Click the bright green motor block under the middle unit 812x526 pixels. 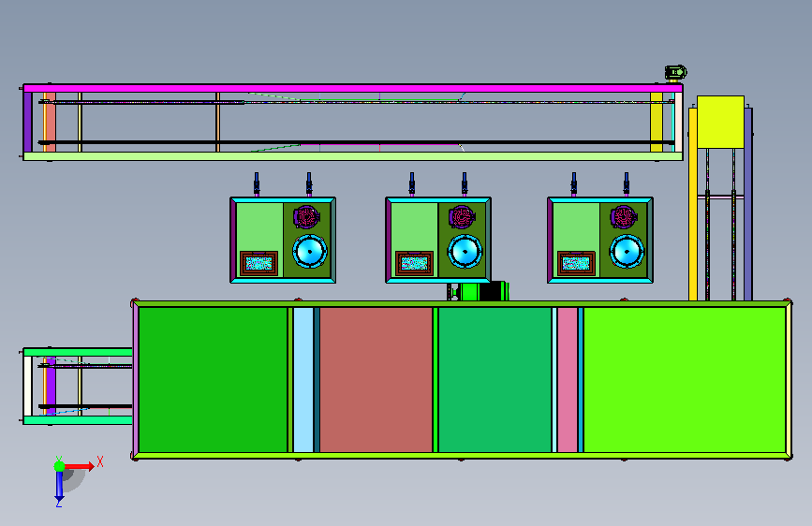click(470, 291)
